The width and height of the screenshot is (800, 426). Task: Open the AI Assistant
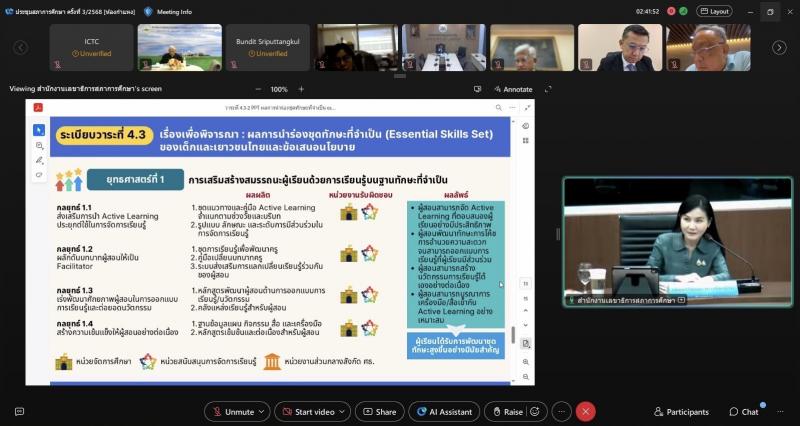pos(444,412)
